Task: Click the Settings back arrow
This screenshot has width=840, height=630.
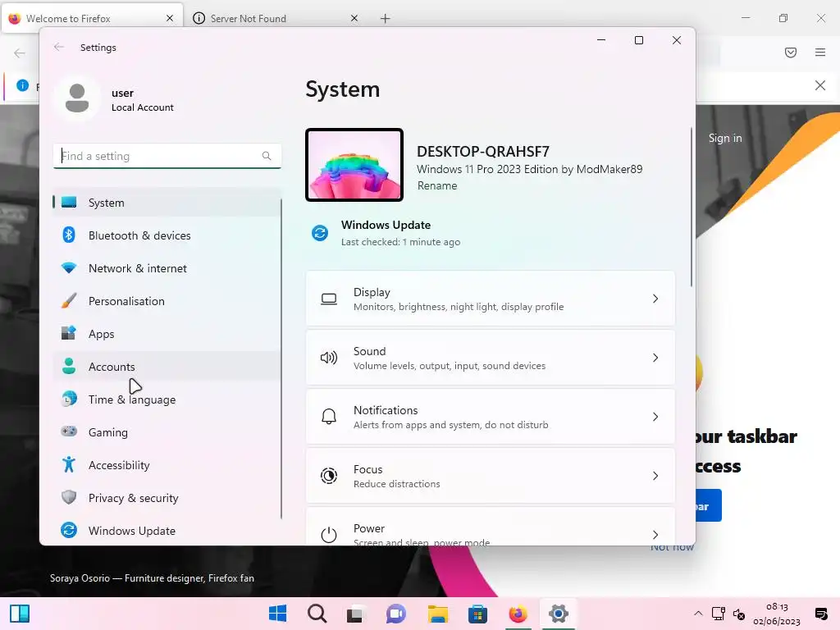Action: point(59,47)
